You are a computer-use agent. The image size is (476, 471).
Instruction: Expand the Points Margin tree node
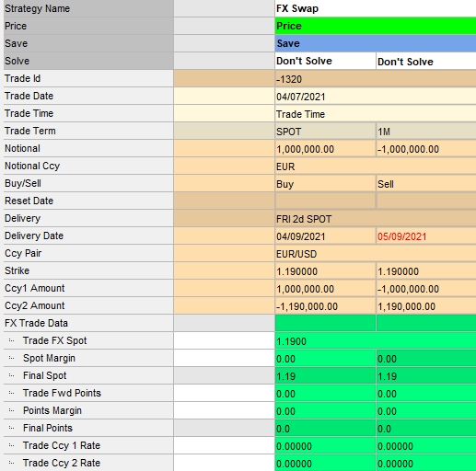[12, 410]
